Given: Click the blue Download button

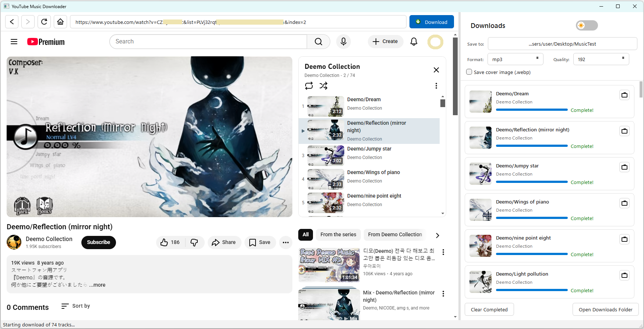Looking at the screenshot, I should tap(432, 22).
